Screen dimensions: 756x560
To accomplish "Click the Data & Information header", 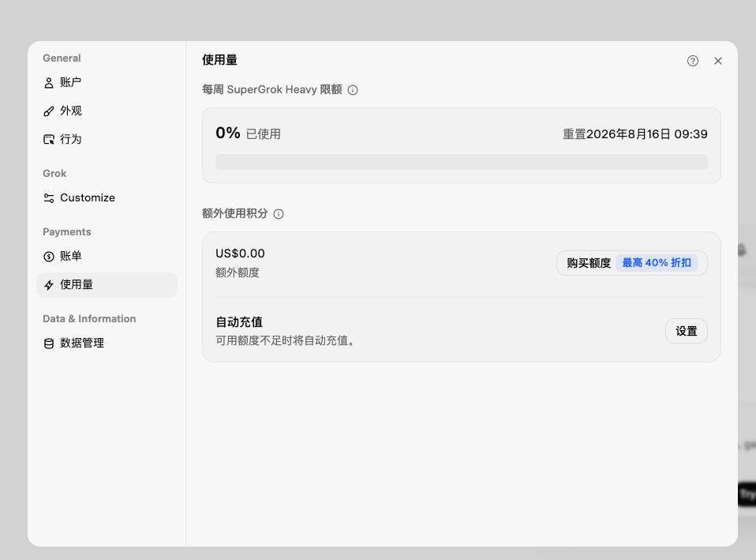I will 89,318.
